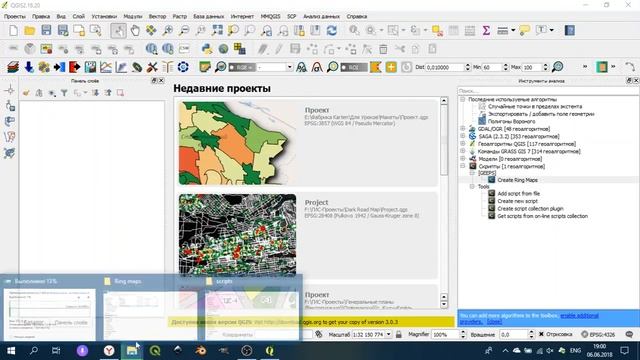
Task: Expand the GDAL/OGR algorithms group
Action: coord(462,129)
